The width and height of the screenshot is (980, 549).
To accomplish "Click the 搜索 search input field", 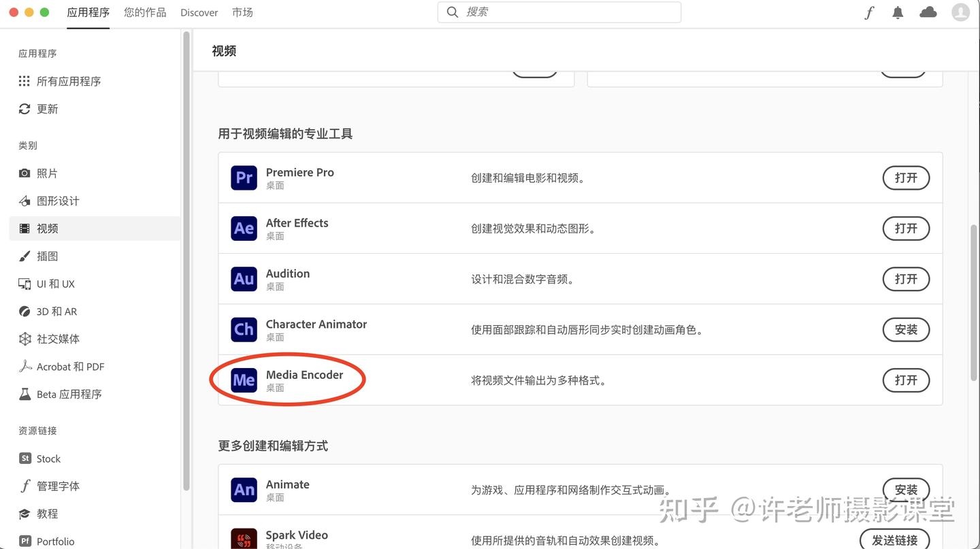I will (558, 12).
